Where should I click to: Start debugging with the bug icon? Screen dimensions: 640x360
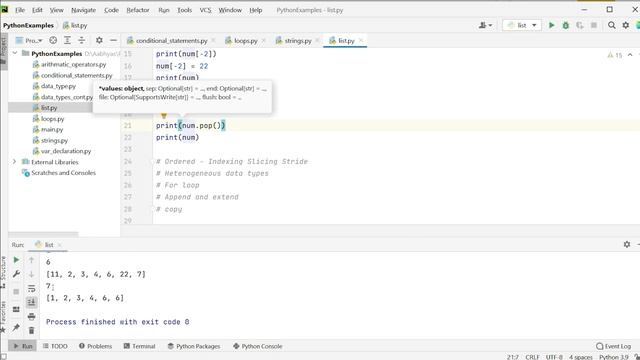(x=566, y=25)
